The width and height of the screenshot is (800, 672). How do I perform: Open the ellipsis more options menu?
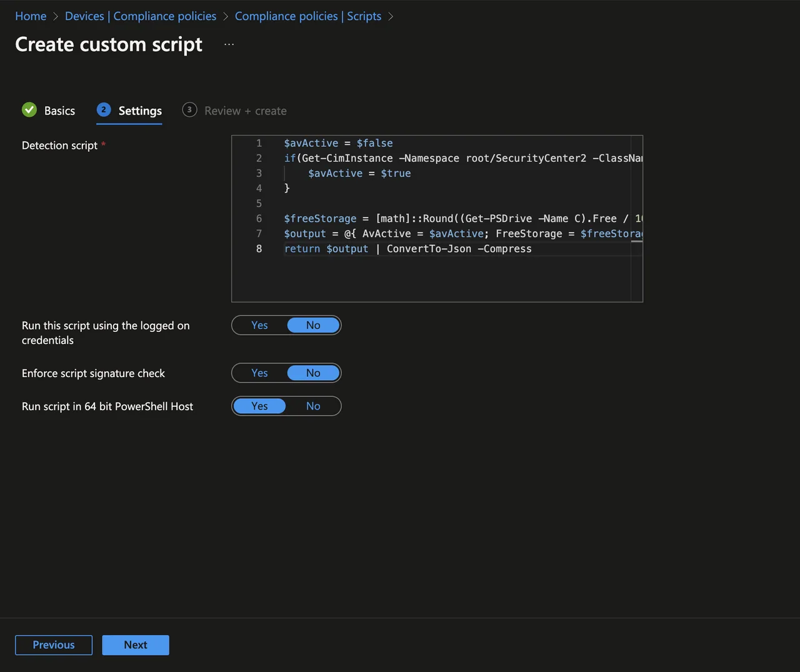coord(229,44)
